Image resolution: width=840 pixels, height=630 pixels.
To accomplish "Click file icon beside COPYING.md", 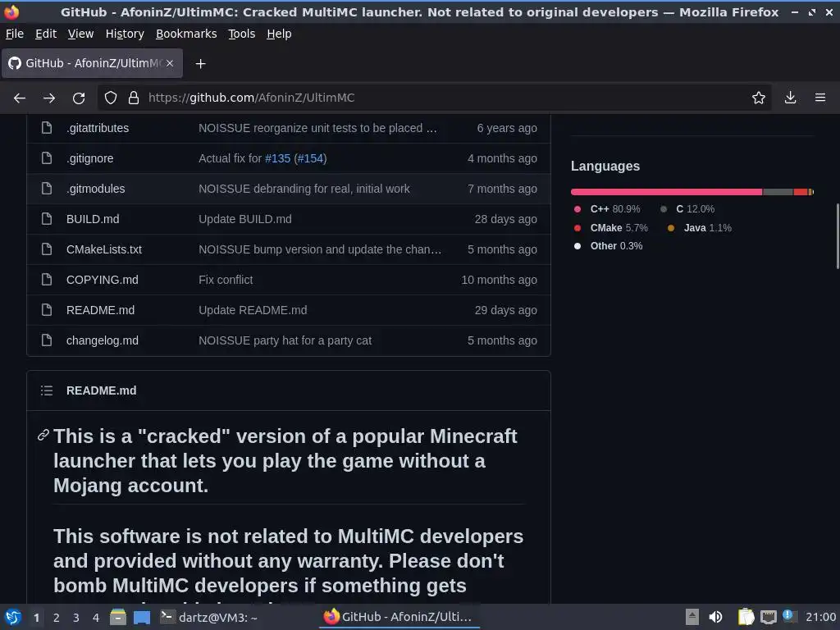I will click(x=47, y=279).
